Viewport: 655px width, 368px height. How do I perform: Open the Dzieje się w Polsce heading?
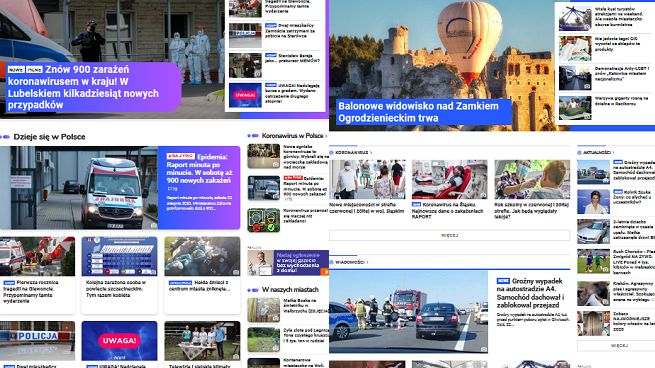coord(49,137)
